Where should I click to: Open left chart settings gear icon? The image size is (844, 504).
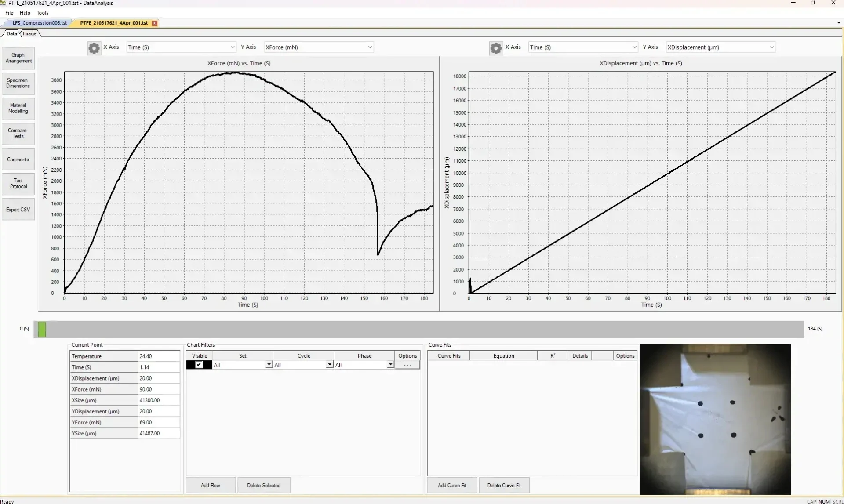[94, 47]
